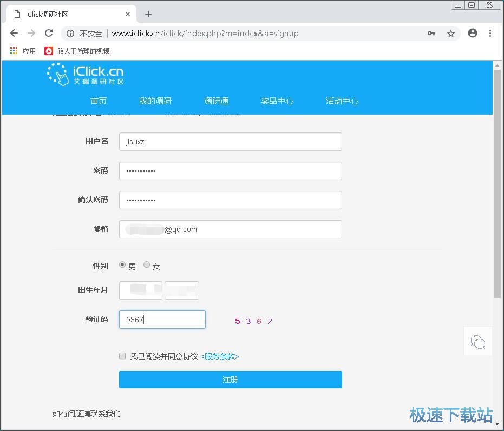Open the <服务条款> link
This screenshot has height=431, width=504.
pyautogui.click(x=220, y=356)
